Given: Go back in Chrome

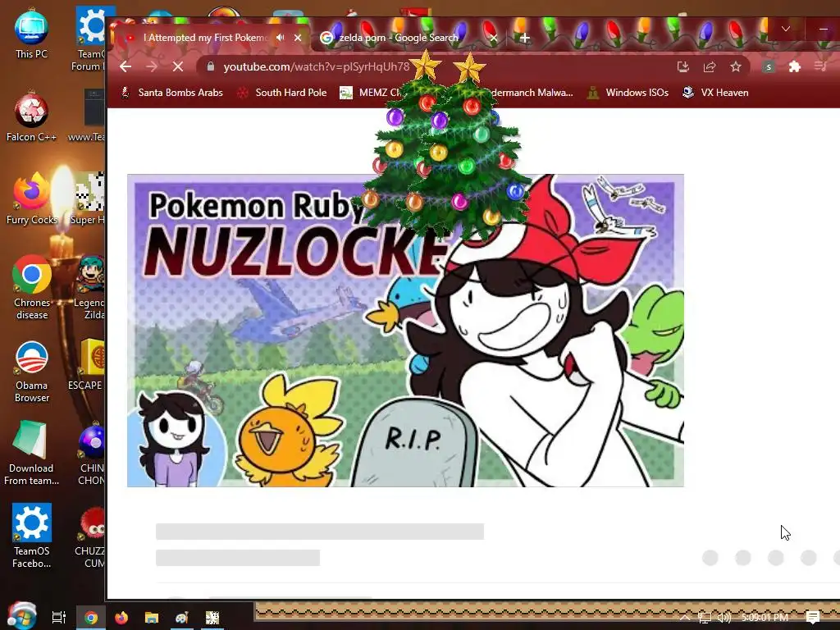Looking at the screenshot, I should coord(126,66).
